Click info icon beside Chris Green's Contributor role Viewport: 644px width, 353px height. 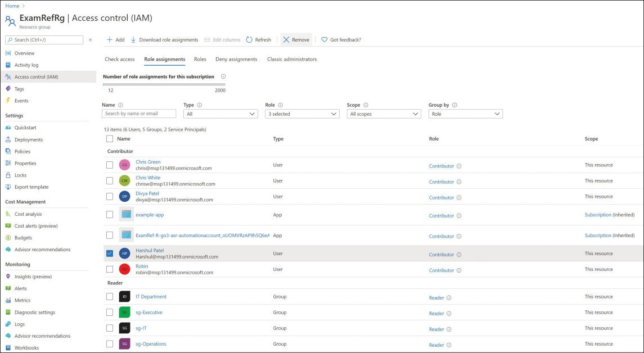459,166
